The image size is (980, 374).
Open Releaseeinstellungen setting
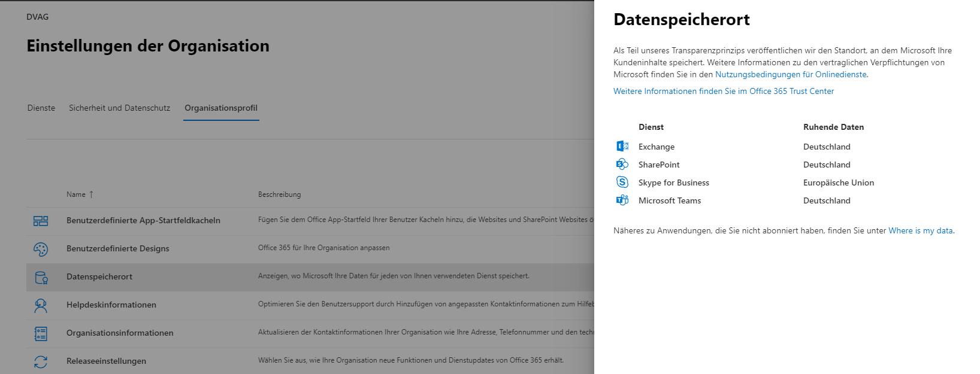point(106,361)
